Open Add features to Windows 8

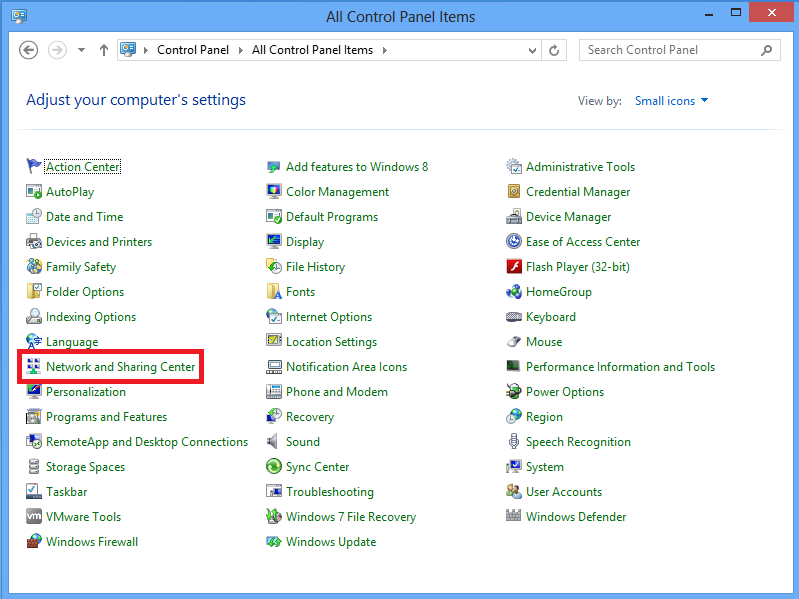pos(357,167)
